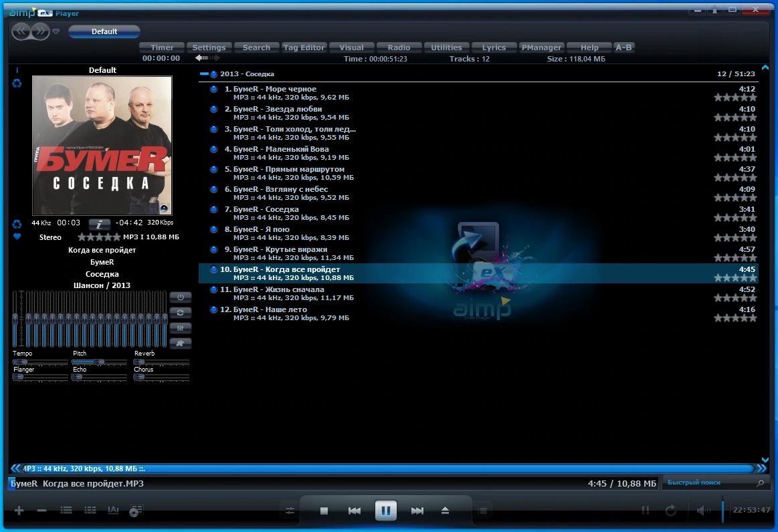The width and height of the screenshot is (778, 532).
Task: Open the Lyrics button
Action: click(x=494, y=47)
